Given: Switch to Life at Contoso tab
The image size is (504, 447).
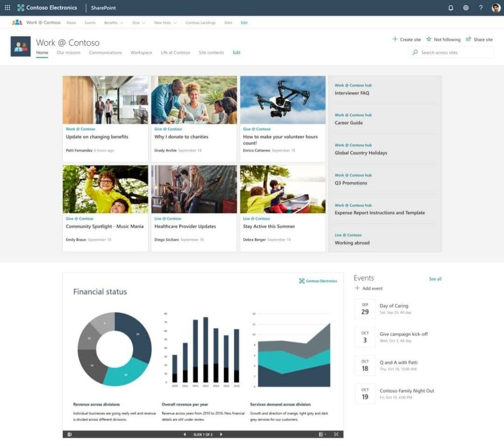Looking at the screenshot, I should [x=175, y=52].
